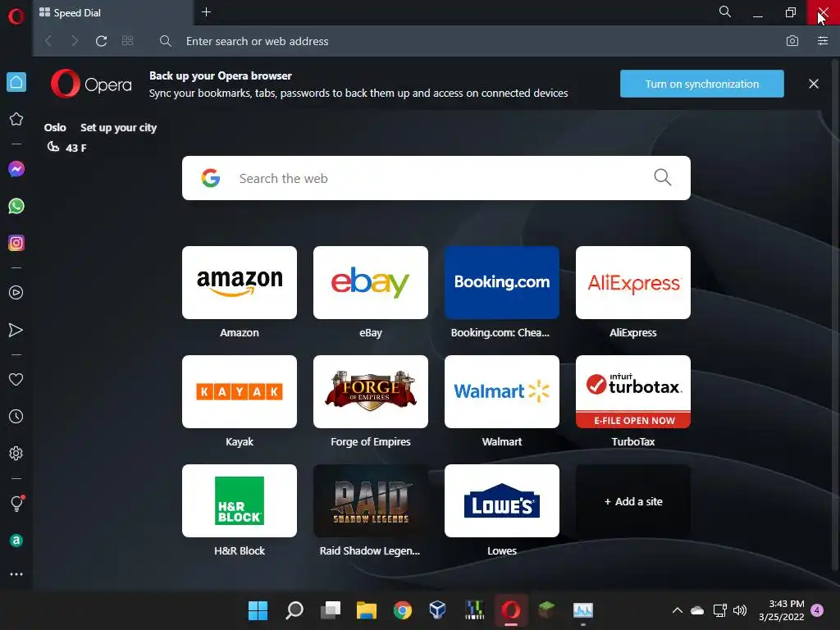Open WhatsApp in the sidebar

[16, 206]
